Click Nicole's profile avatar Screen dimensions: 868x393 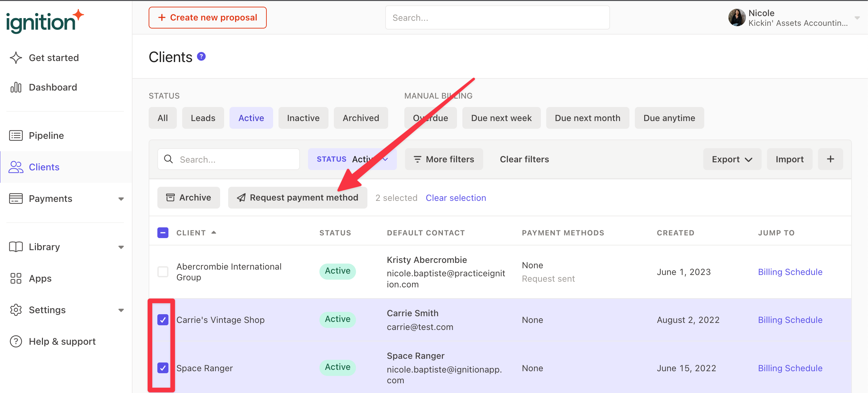[737, 17]
